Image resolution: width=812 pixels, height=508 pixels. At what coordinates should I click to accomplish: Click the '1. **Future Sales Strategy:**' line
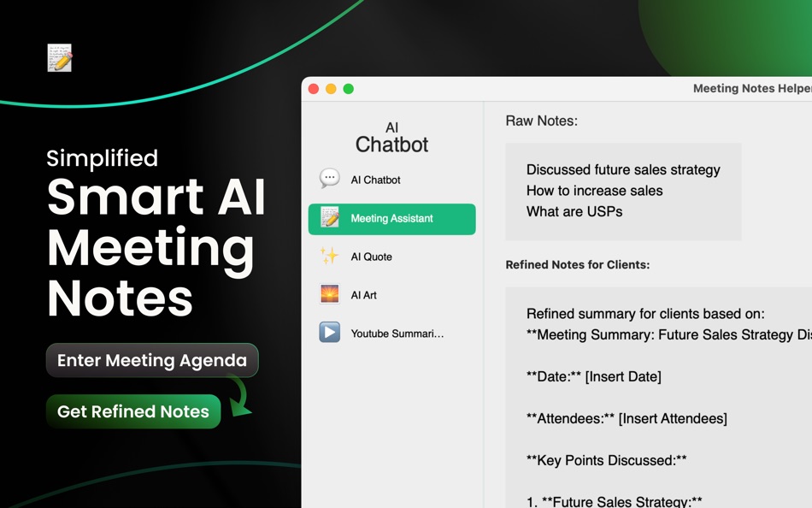pos(615,501)
